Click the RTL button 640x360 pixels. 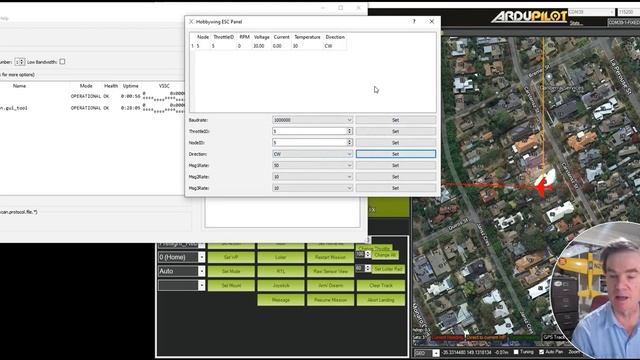281,271
